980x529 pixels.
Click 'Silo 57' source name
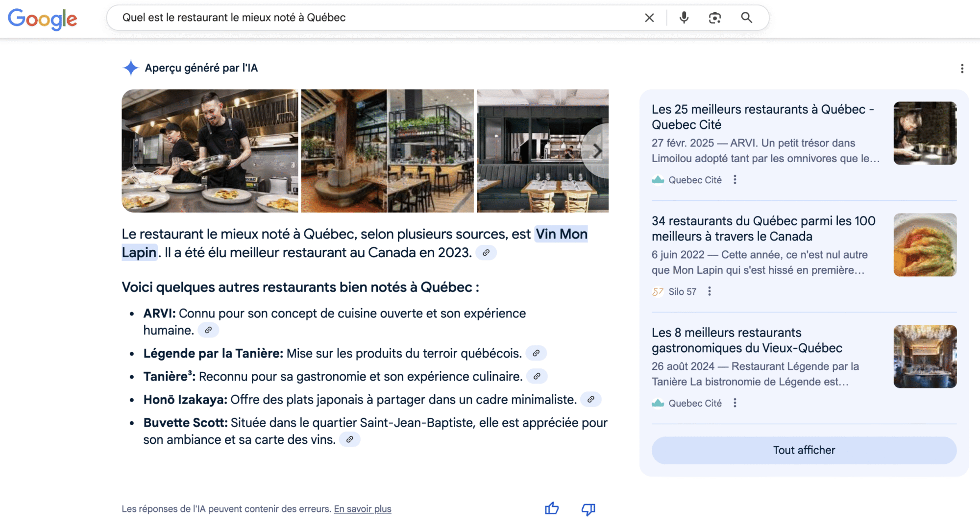pyautogui.click(x=682, y=291)
